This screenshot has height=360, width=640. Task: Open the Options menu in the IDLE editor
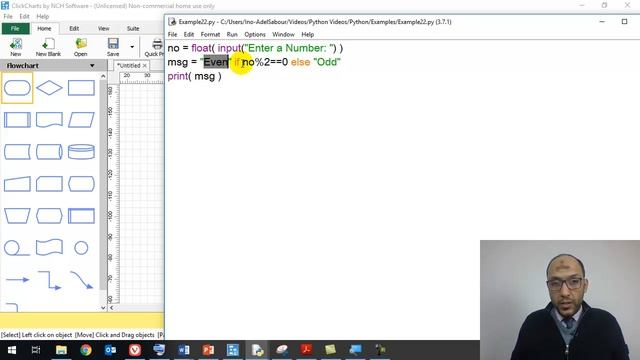pos(255,34)
